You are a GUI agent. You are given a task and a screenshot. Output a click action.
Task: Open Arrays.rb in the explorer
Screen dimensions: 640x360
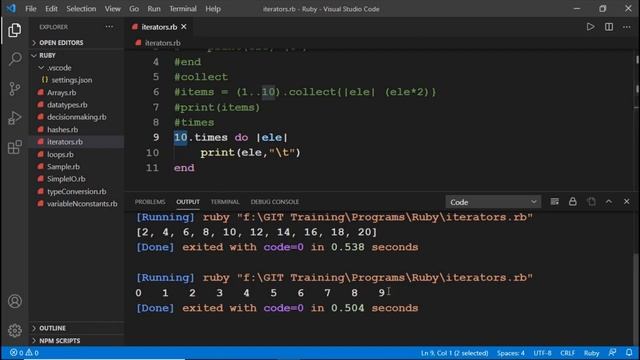pyautogui.click(x=62, y=93)
